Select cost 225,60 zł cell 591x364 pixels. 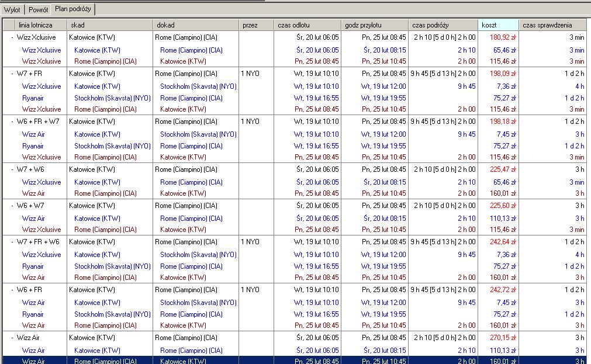[x=503, y=205]
